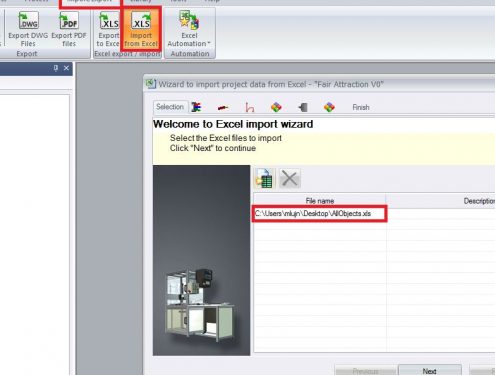Close the left side panel
Screen dimensions: 495x375
coord(66,68)
